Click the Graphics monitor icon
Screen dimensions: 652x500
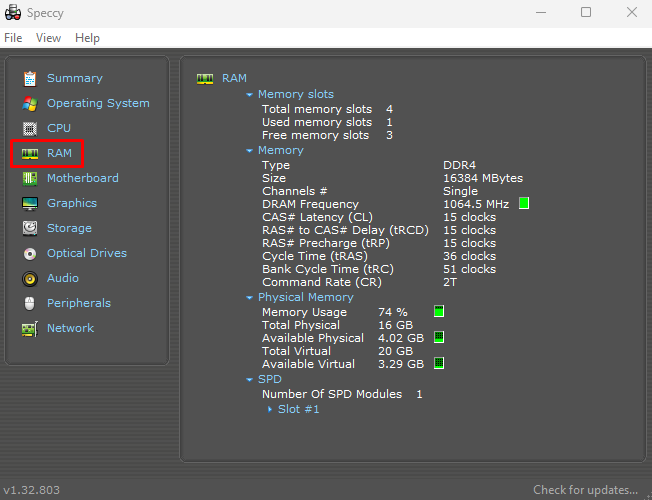(x=30, y=203)
